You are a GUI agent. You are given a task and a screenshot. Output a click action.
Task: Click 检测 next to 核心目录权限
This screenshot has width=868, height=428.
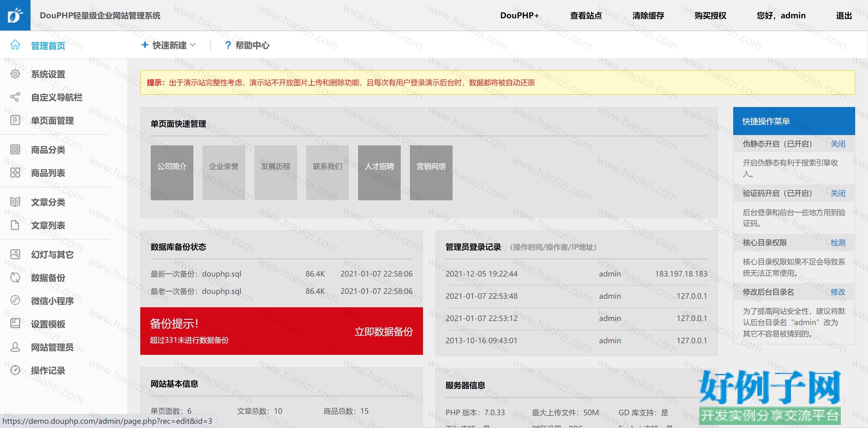point(838,242)
